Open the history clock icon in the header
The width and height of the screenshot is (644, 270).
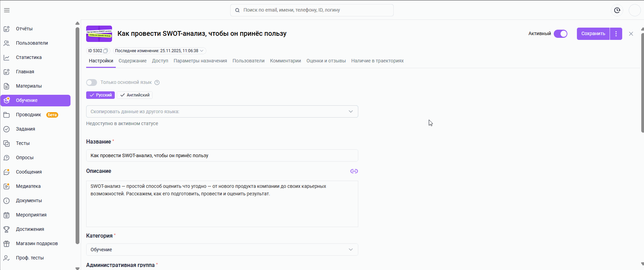[x=617, y=10]
